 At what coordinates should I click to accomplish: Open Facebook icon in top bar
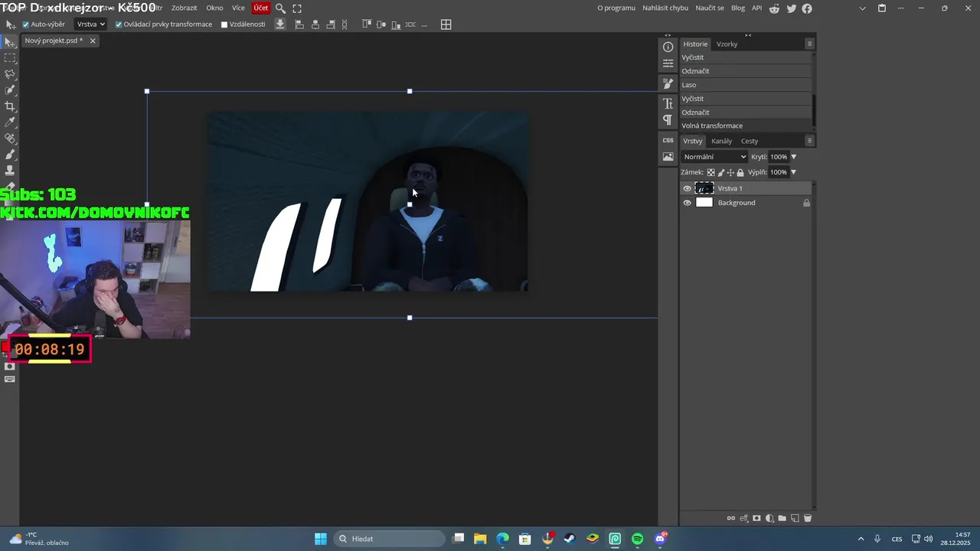coord(807,8)
